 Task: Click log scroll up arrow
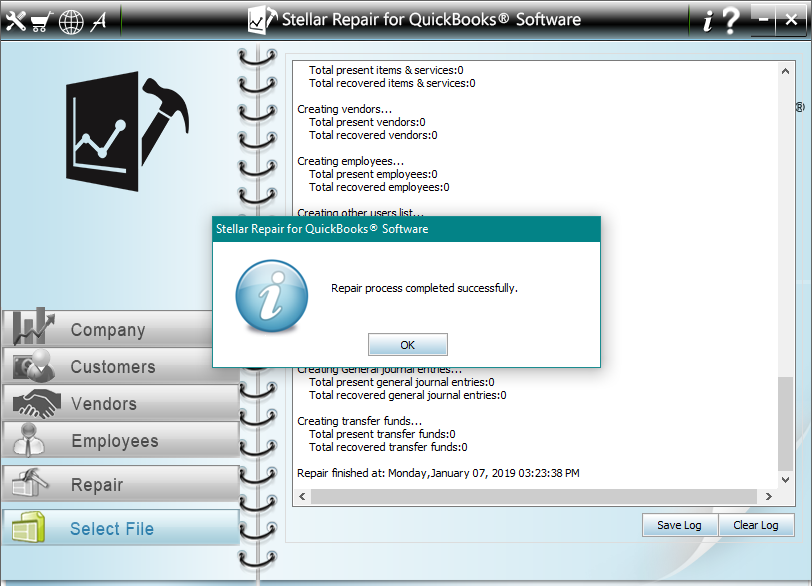[x=786, y=71]
